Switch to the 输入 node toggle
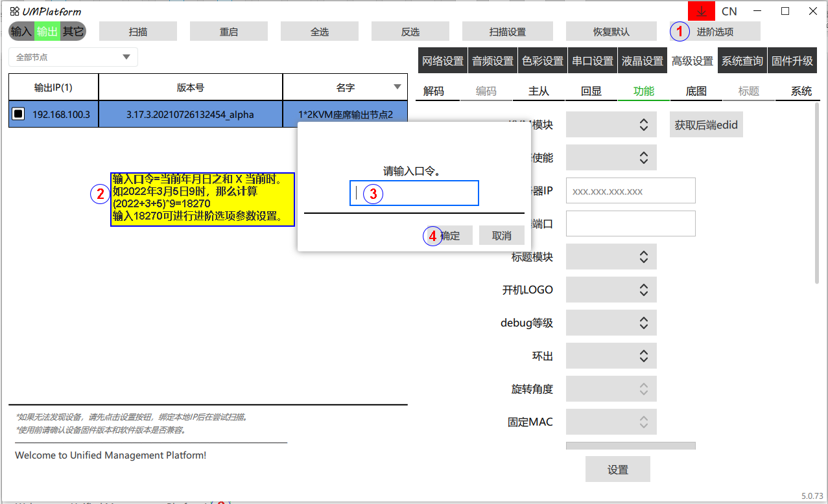828x504 pixels. [x=21, y=31]
